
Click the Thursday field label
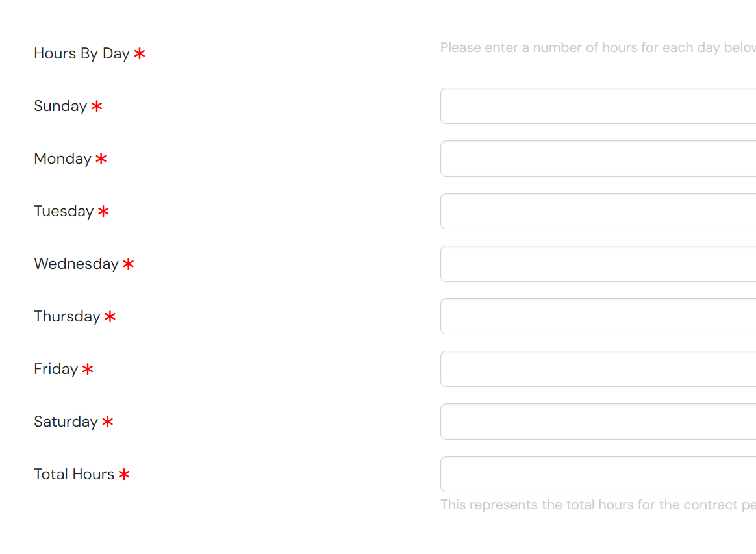(67, 316)
